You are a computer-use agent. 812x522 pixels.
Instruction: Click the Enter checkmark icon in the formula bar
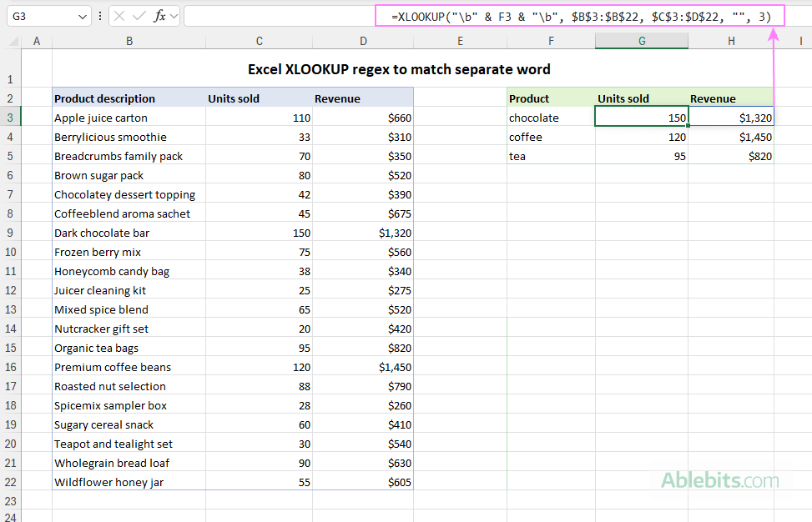click(139, 16)
